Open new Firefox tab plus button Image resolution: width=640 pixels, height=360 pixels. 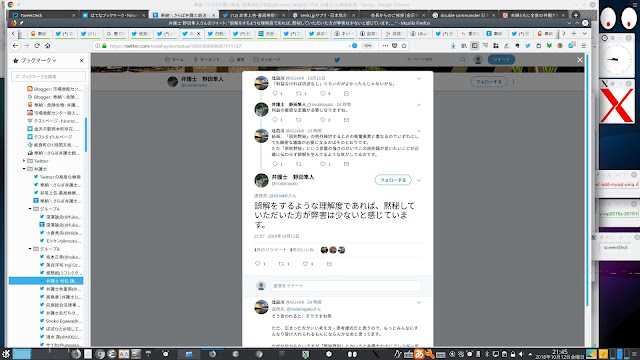(573, 33)
